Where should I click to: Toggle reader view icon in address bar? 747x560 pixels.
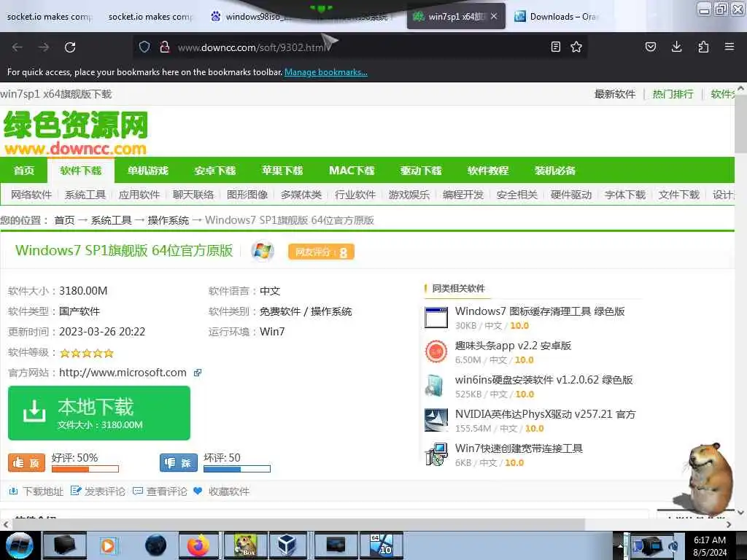(555, 47)
